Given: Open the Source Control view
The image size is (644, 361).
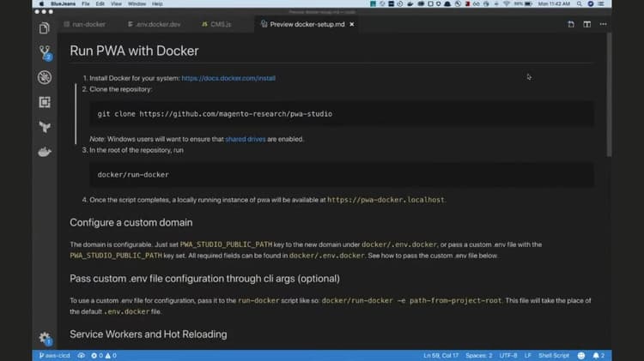Looking at the screenshot, I should pyautogui.click(x=45, y=53).
